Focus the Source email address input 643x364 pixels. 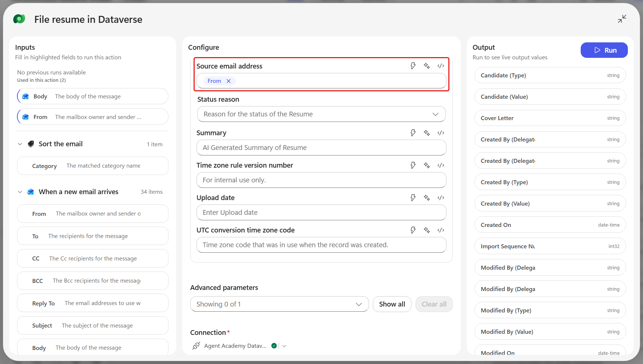321,81
